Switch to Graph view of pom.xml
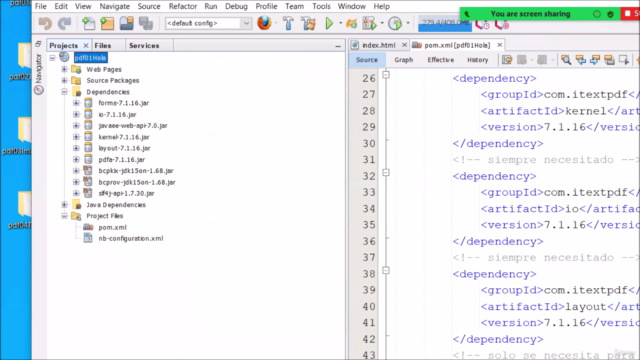The image size is (640, 360). [404, 60]
